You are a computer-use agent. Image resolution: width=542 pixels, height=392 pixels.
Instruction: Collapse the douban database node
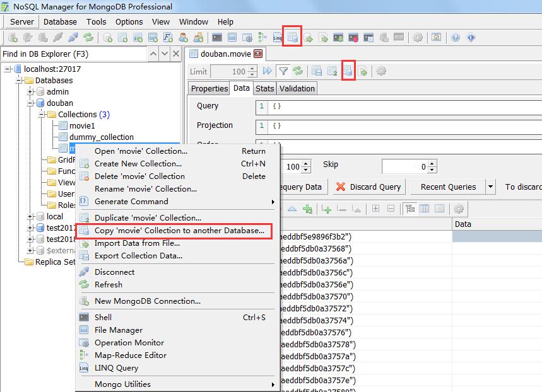point(30,103)
